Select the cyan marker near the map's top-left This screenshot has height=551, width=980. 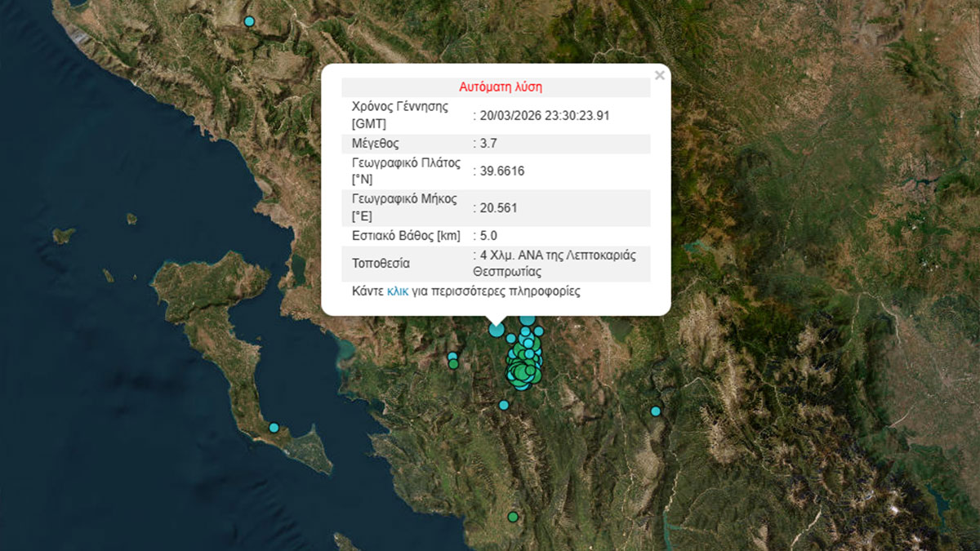pos(249,21)
